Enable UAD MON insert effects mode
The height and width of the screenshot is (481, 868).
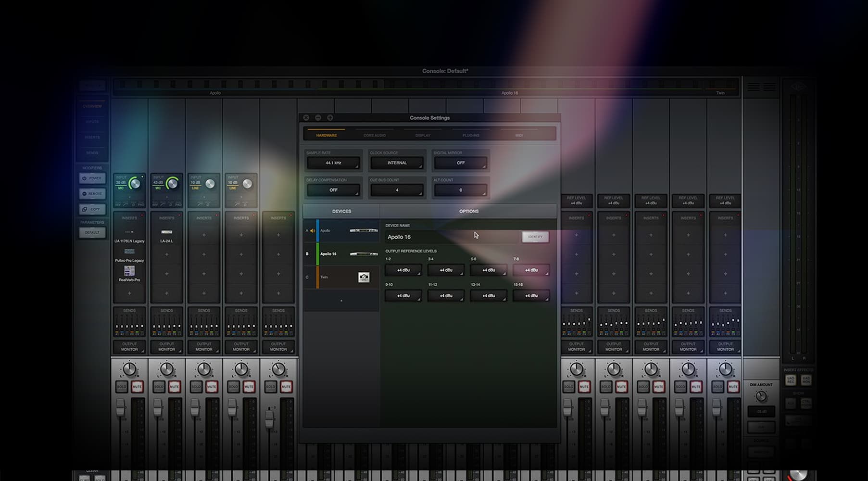[x=806, y=380]
